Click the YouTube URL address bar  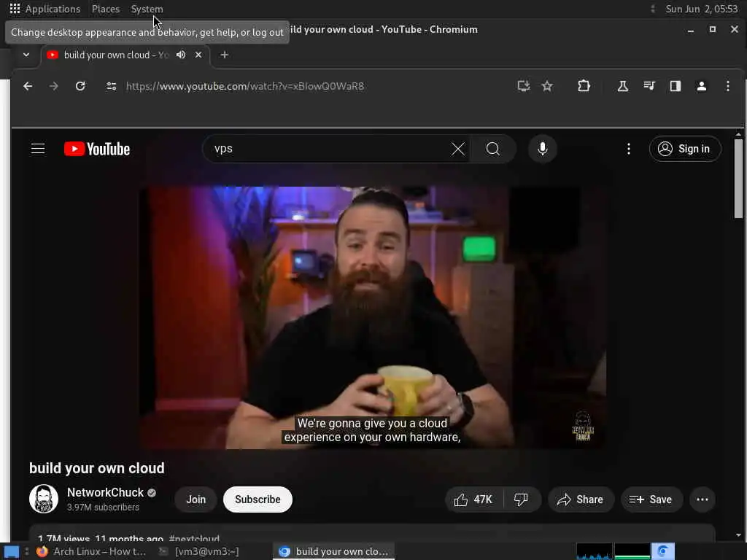tap(245, 86)
